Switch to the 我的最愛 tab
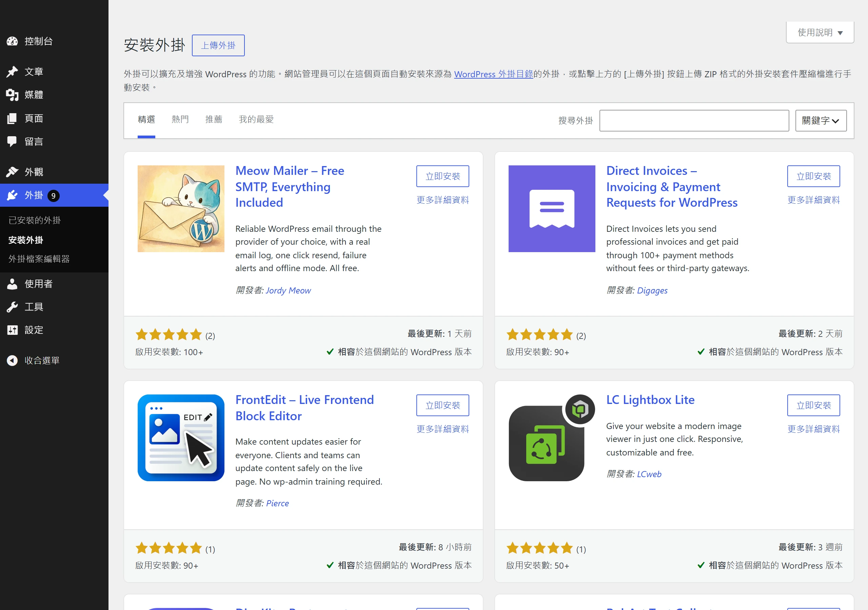The height and width of the screenshot is (610, 868). tap(256, 119)
